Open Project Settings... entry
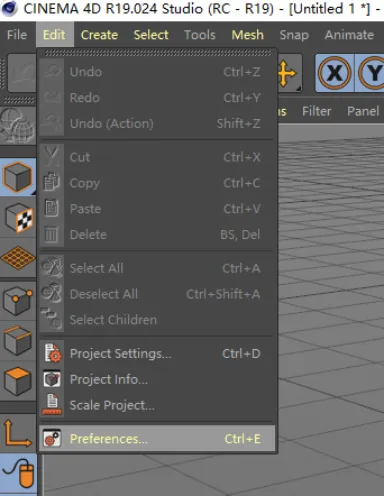This screenshot has width=384, height=496. (x=157, y=353)
